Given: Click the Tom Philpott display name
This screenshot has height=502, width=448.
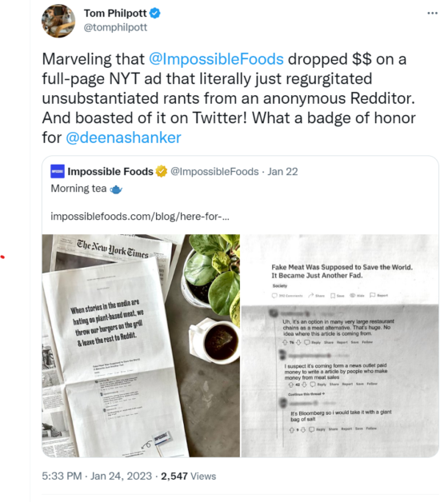Looking at the screenshot, I should [115, 14].
